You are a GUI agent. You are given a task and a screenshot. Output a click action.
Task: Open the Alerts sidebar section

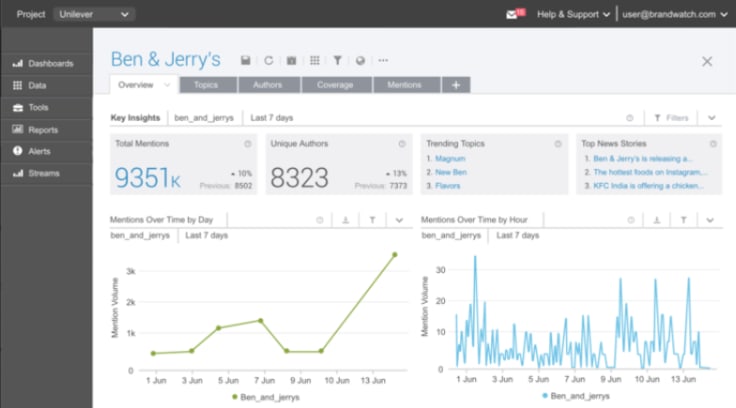[46, 151]
